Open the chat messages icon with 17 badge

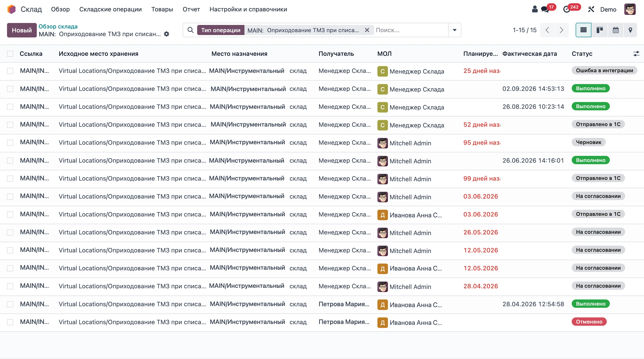point(545,9)
